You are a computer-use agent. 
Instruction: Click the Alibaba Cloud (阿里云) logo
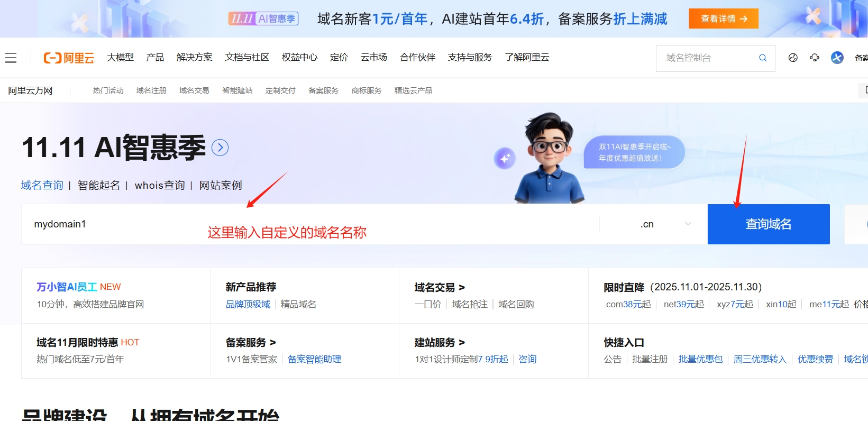pyautogui.click(x=69, y=58)
